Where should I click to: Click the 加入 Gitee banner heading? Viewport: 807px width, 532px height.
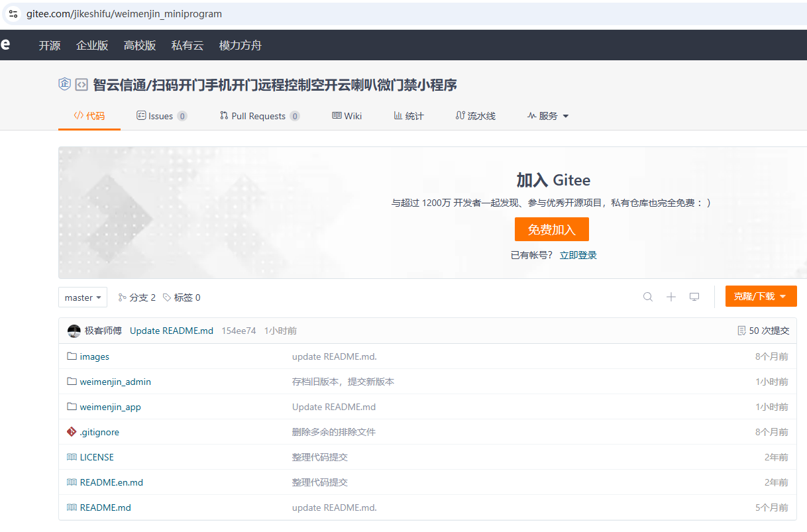[x=553, y=180]
